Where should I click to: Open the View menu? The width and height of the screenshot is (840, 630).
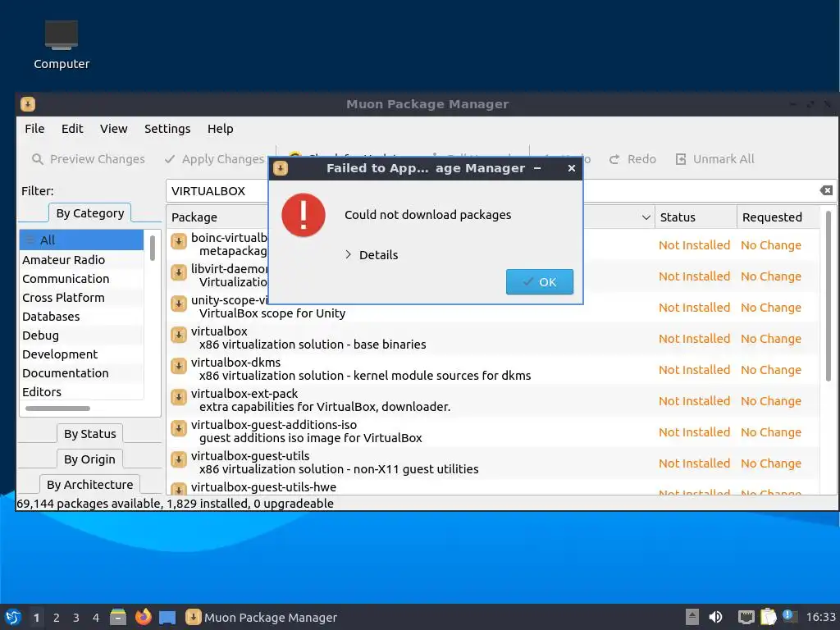click(113, 129)
